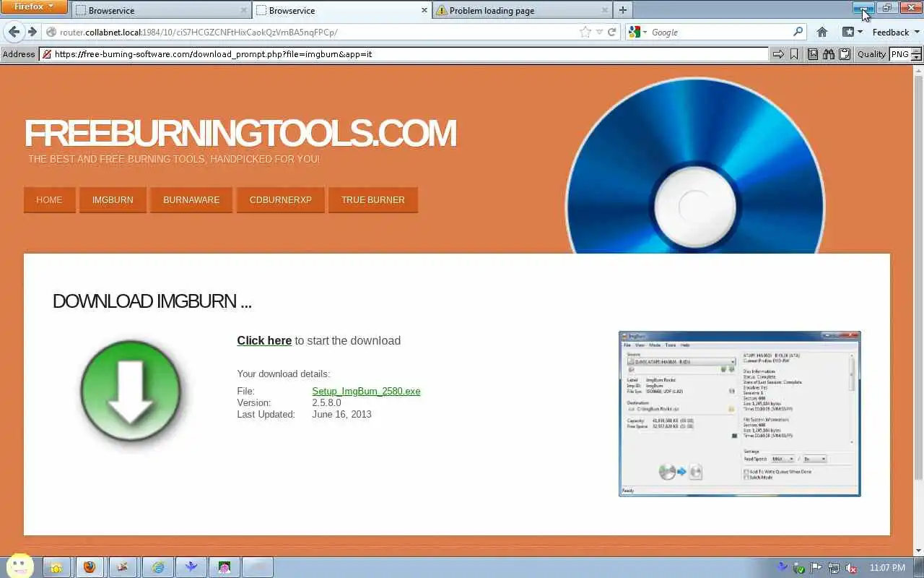Go to the HOME navigation item

49,200
